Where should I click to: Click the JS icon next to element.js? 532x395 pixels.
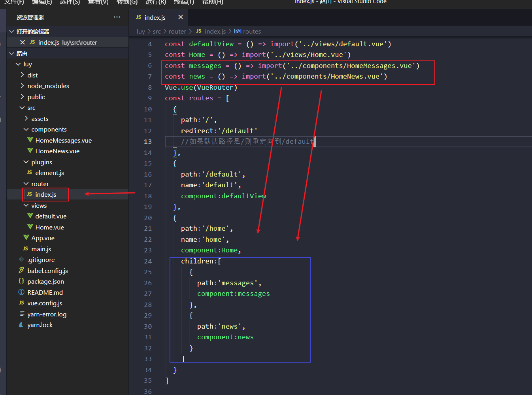[x=30, y=173]
